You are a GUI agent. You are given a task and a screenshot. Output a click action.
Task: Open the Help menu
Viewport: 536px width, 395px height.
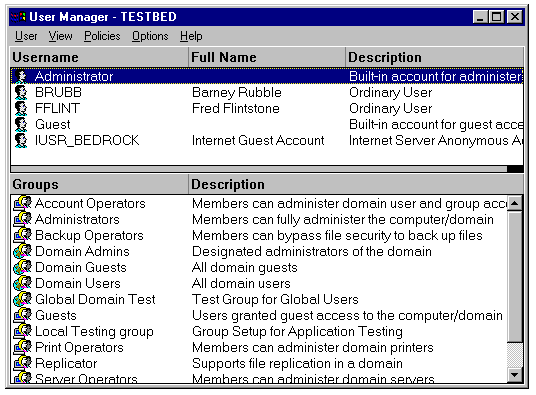(x=191, y=36)
